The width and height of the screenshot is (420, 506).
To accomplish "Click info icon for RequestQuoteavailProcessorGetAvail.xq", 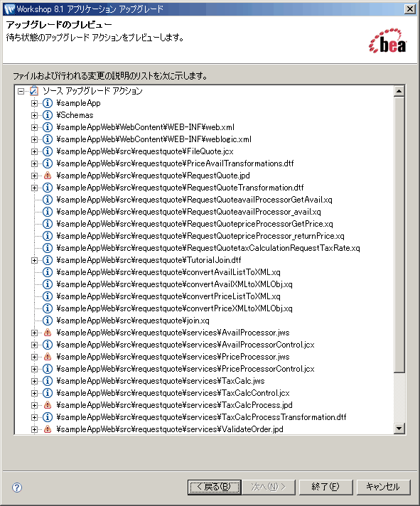I will pos(48,200).
